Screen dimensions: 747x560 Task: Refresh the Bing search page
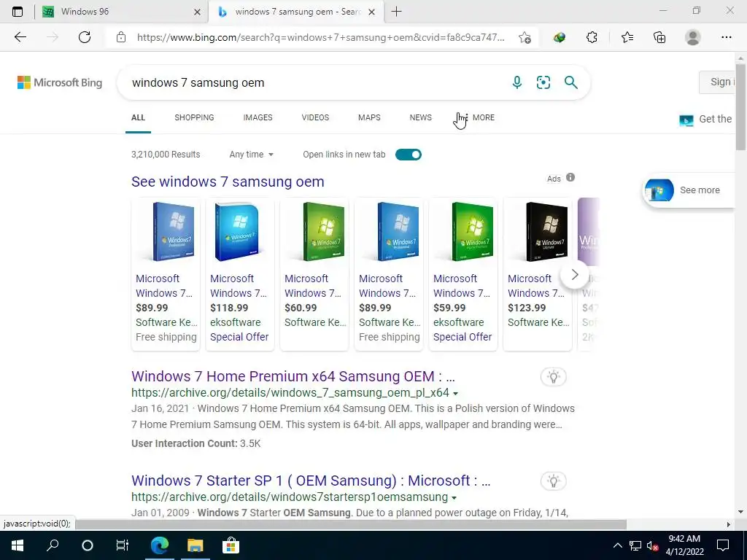(85, 37)
